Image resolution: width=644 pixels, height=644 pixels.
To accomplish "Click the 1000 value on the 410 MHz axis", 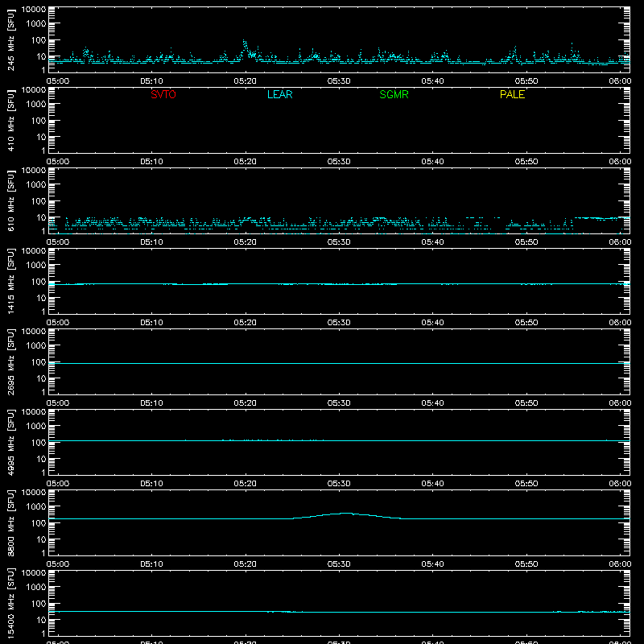I will click(36, 105).
